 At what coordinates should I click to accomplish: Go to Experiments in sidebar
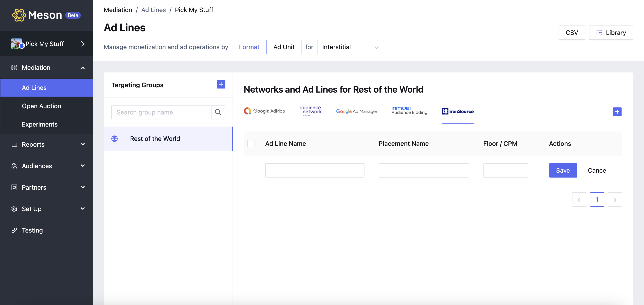pyautogui.click(x=40, y=124)
